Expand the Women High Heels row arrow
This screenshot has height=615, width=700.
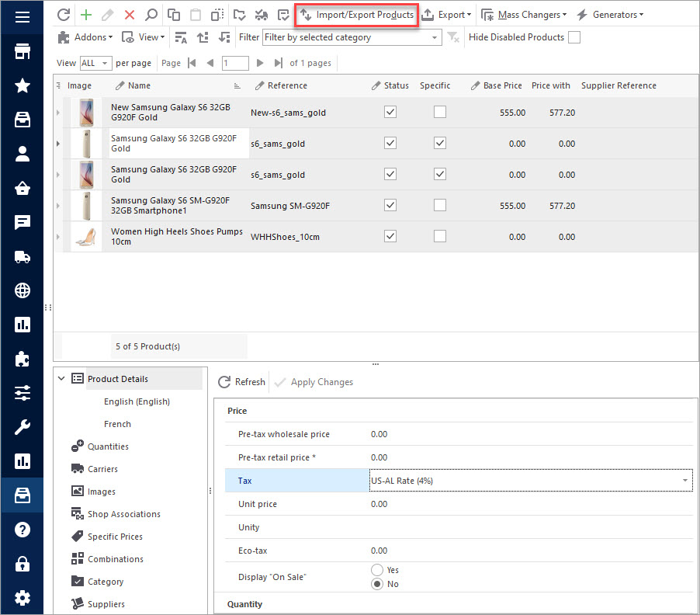click(58, 237)
